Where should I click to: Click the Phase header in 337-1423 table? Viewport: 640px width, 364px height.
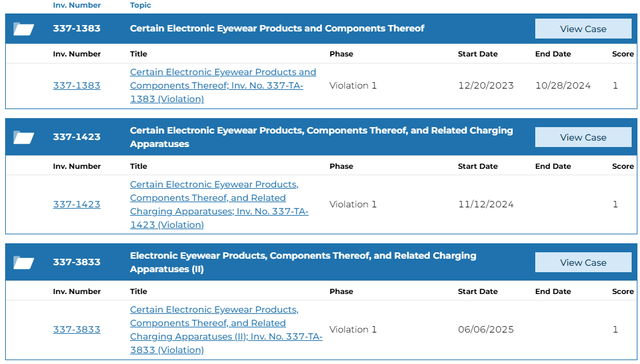[x=341, y=166]
